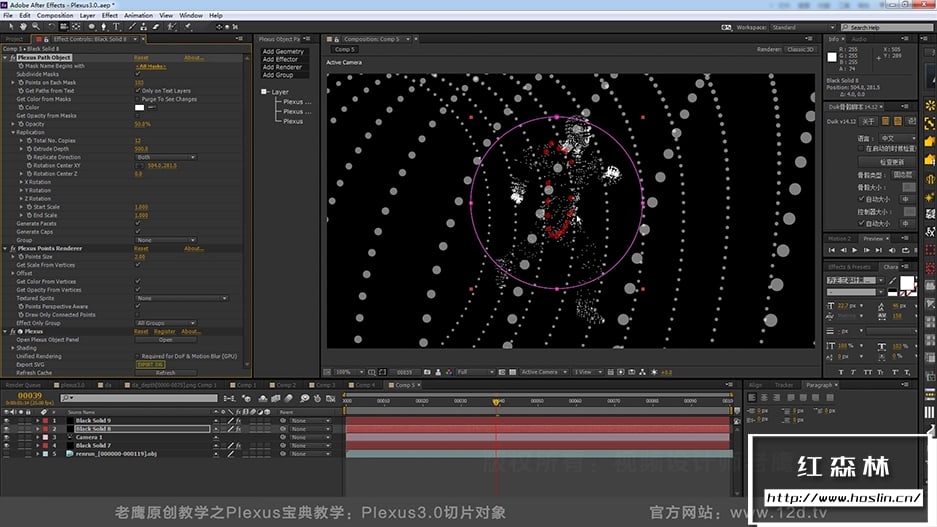
Task: Select the Roto Brush tool
Action: (172, 27)
